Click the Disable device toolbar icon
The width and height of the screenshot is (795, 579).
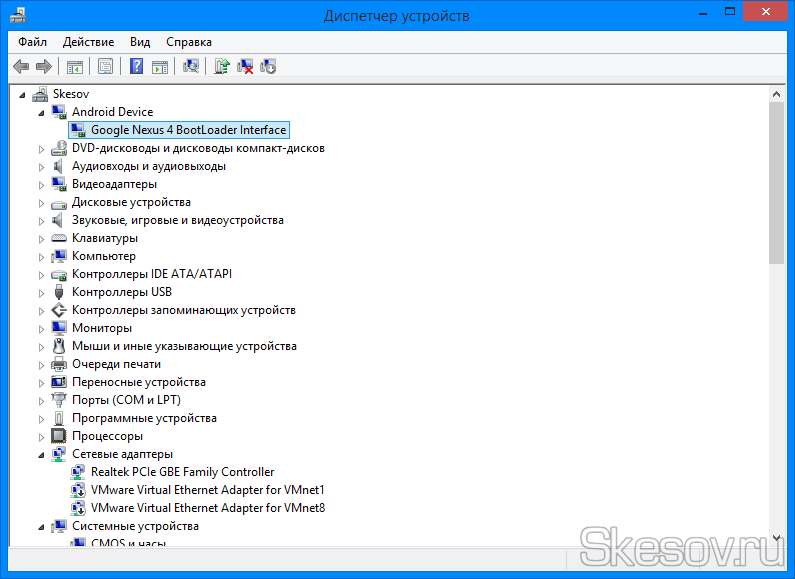[x=268, y=67]
